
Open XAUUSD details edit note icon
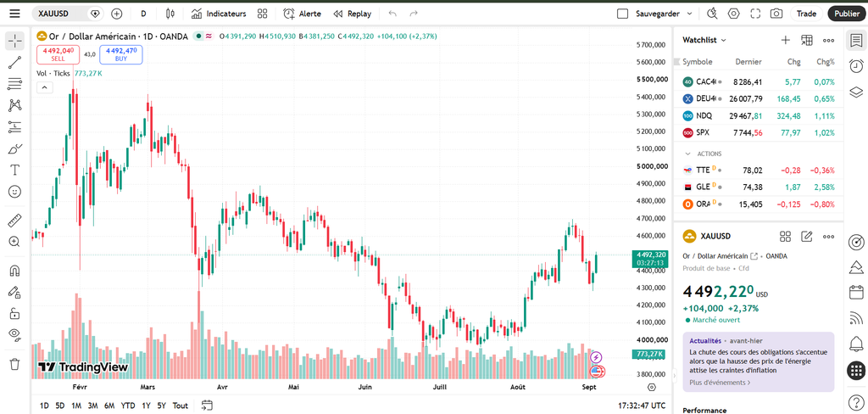point(807,237)
